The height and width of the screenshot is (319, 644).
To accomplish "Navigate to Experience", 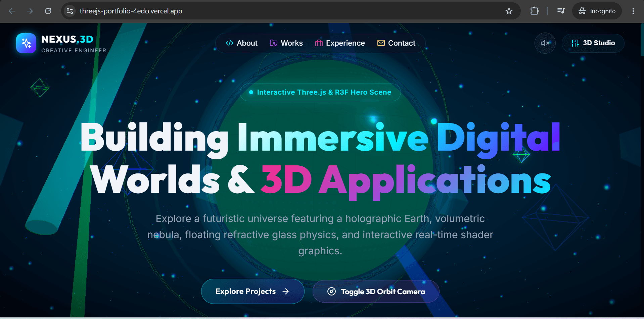I will pos(340,43).
